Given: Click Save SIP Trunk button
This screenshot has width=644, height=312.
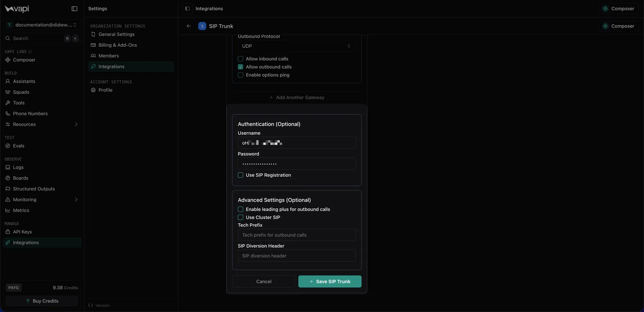Looking at the screenshot, I should pyautogui.click(x=330, y=281).
